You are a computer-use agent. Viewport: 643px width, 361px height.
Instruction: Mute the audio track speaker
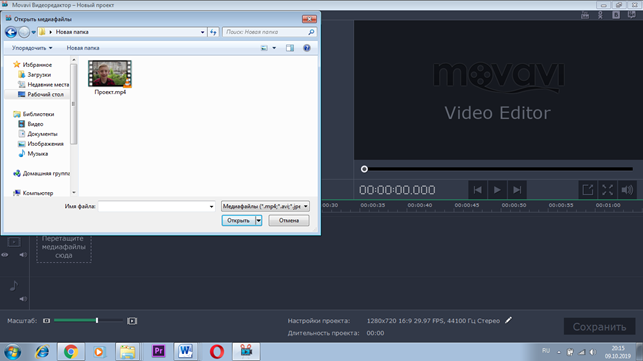[23, 299]
